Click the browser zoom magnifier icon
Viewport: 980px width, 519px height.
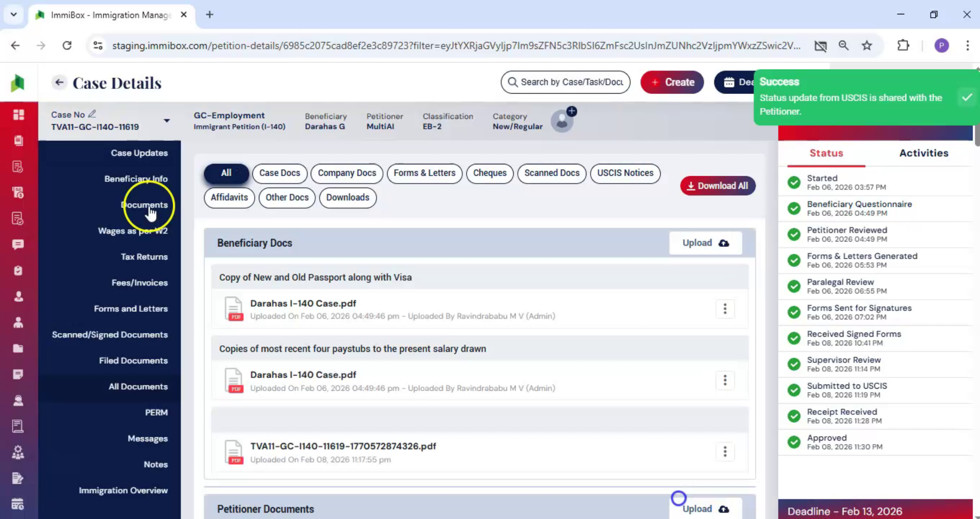coord(844,45)
